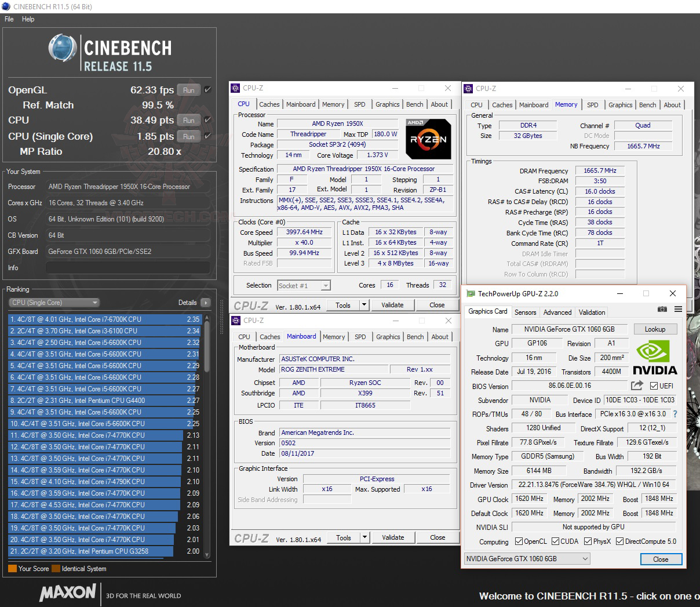Open CPU tab in CPU-Z mainboard window

click(x=245, y=337)
